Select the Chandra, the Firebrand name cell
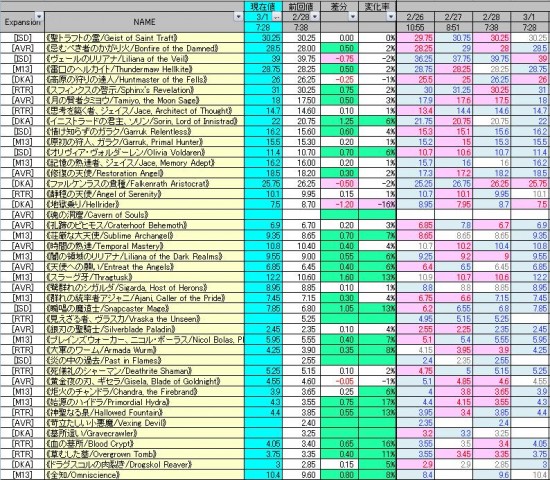 click(144, 392)
